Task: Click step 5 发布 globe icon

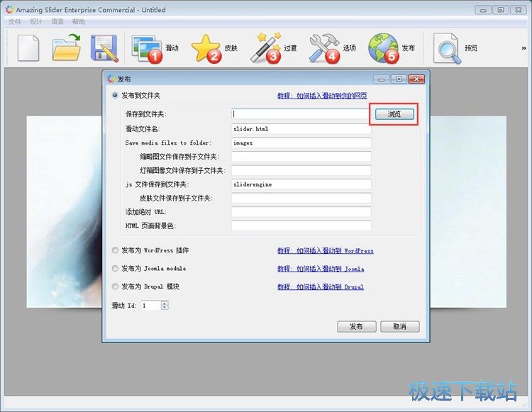Action: point(384,48)
